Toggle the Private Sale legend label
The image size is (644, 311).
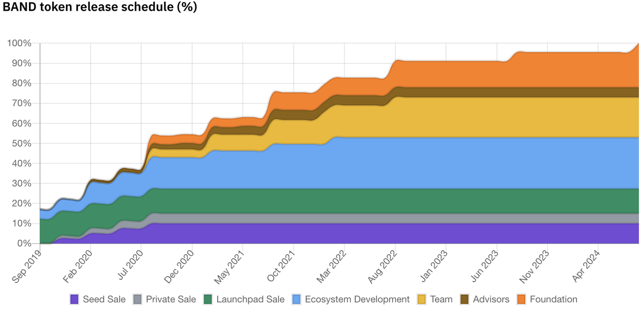pyautogui.click(x=171, y=299)
